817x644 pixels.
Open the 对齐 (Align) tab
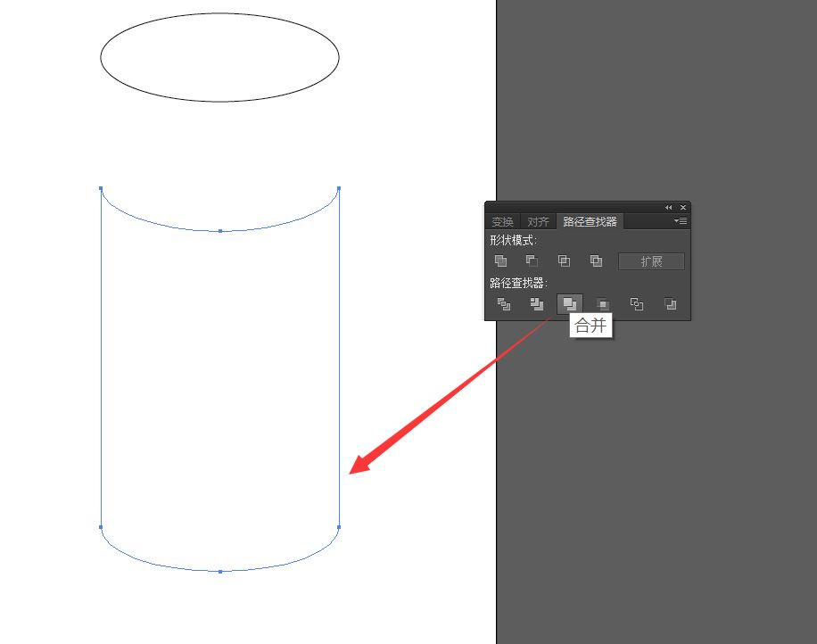coord(538,222)
